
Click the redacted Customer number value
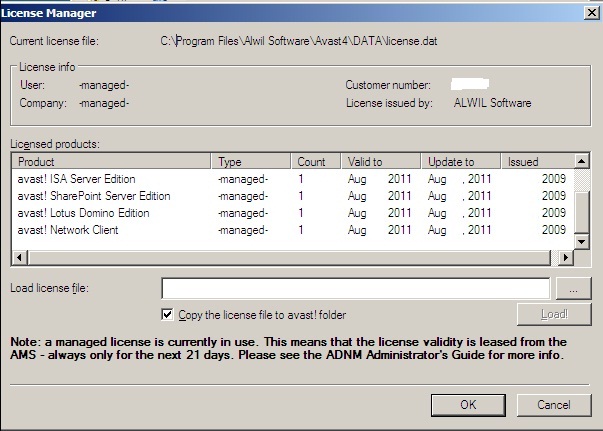tap(470, 84)
